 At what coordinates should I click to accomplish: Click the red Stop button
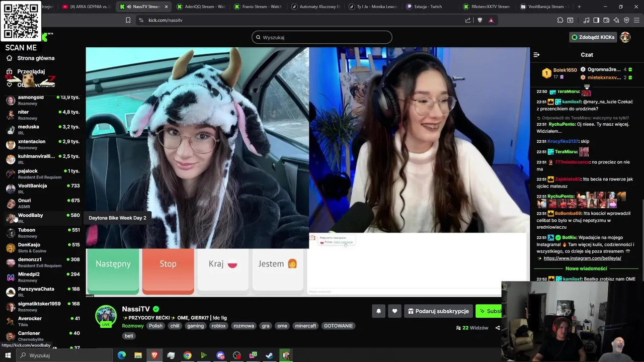168,270
